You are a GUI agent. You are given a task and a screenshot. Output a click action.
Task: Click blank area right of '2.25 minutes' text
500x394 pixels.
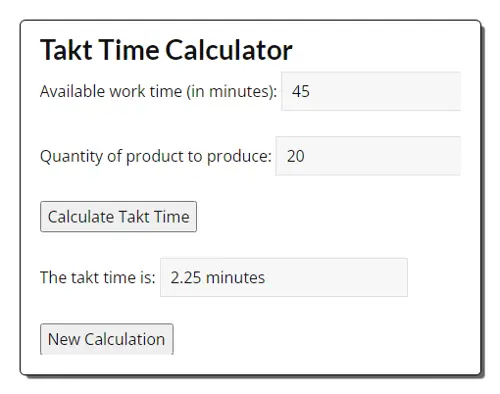click(x=335, y=277)
